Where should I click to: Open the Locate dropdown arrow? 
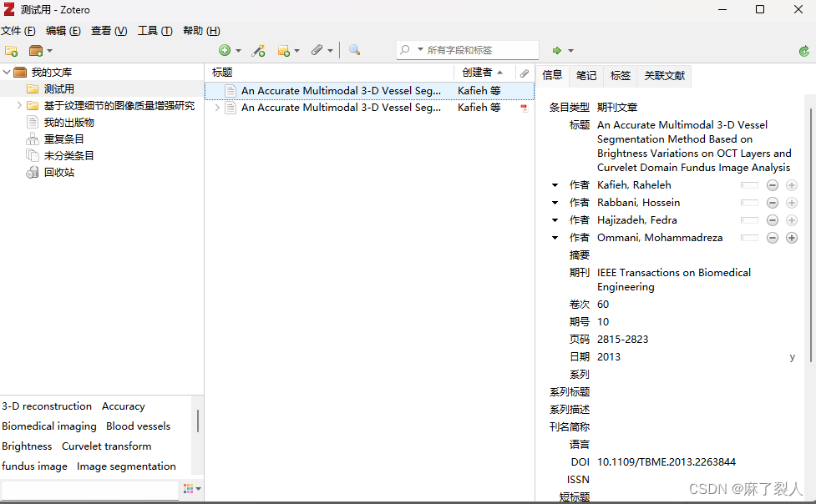[x=570, y=50]
